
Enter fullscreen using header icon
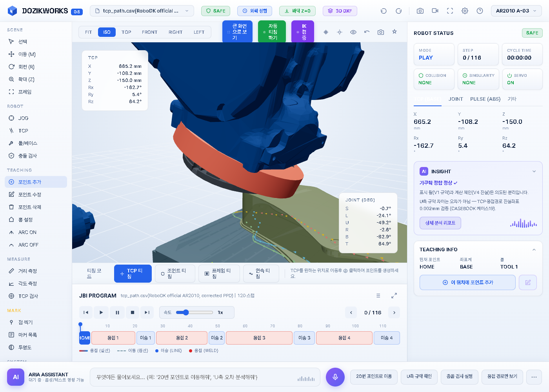click(450, 11)
